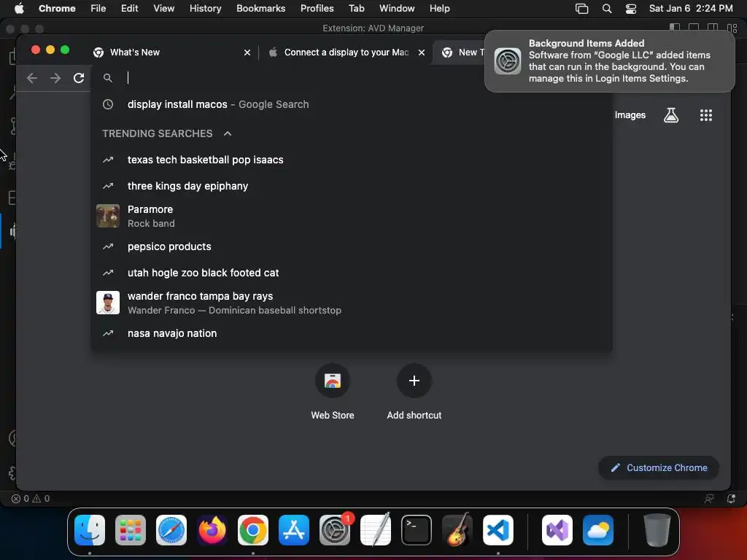Select 'utah hogle zoo black footed cat'
This screenshot has width=747, height=560.
[x=352, y=273]
